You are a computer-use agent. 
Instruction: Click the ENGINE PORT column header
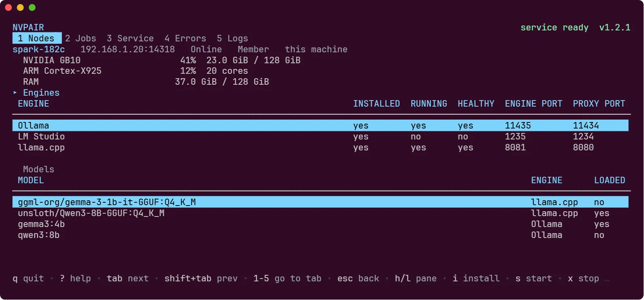pyautogui.click(x=533, y=103)
